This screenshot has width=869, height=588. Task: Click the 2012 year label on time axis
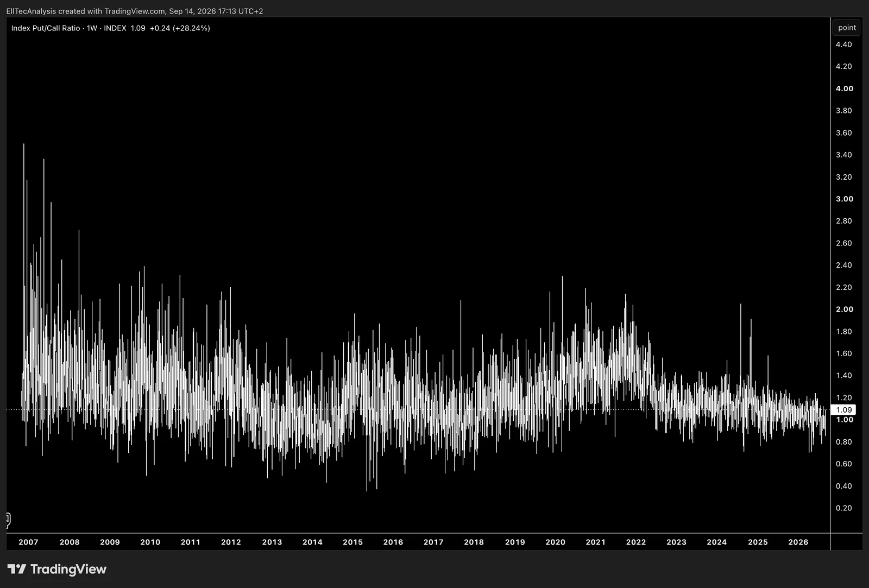tap(231, 542)
